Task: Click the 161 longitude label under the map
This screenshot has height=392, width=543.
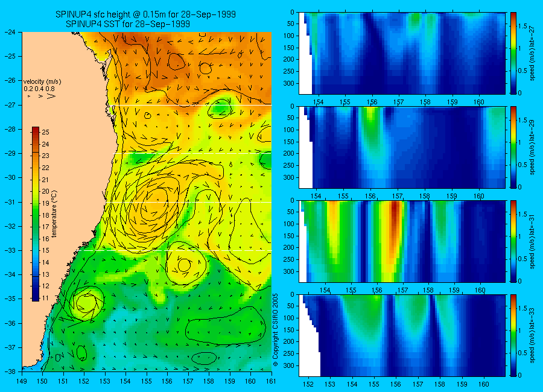Action: pos(271,381)
